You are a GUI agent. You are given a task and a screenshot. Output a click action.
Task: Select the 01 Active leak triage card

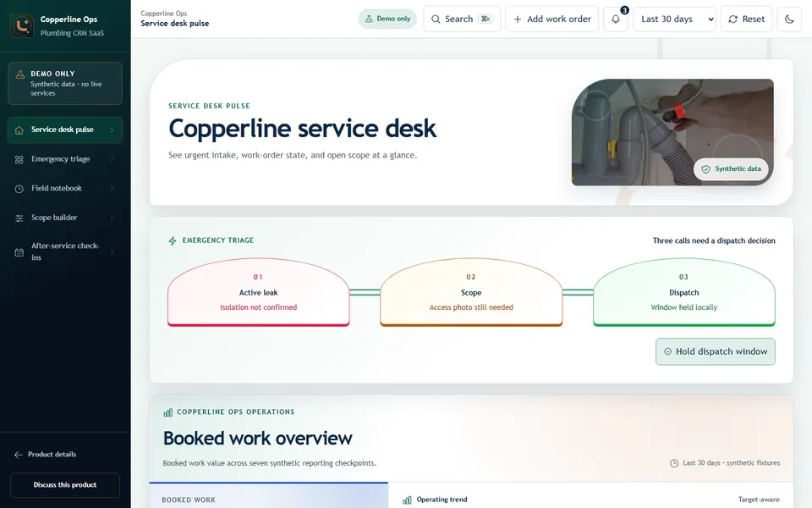coord(259,292)
